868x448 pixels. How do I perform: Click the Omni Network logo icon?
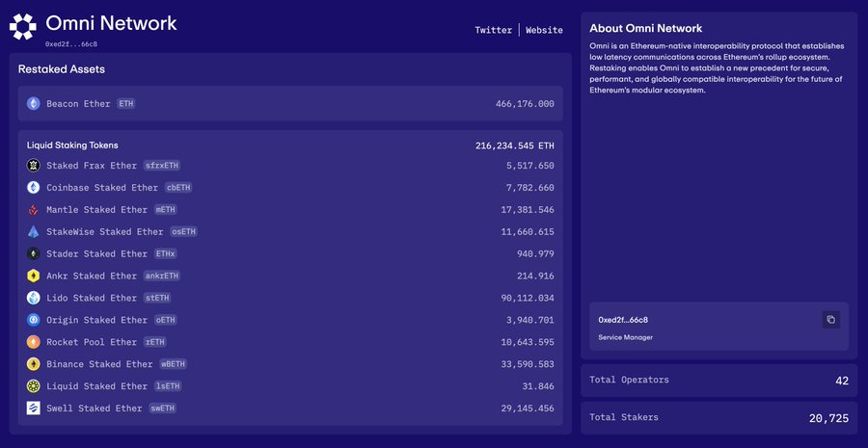click(x=23, y=27)
